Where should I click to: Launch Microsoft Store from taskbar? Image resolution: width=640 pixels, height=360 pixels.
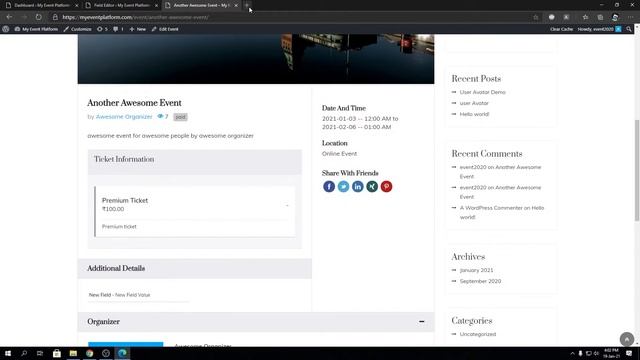click(x=57, y=353)
